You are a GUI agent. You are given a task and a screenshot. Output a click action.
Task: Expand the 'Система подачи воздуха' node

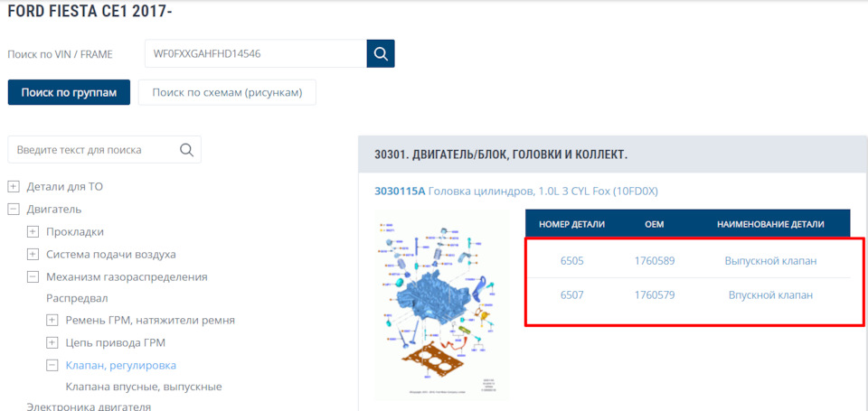[33, 255]
